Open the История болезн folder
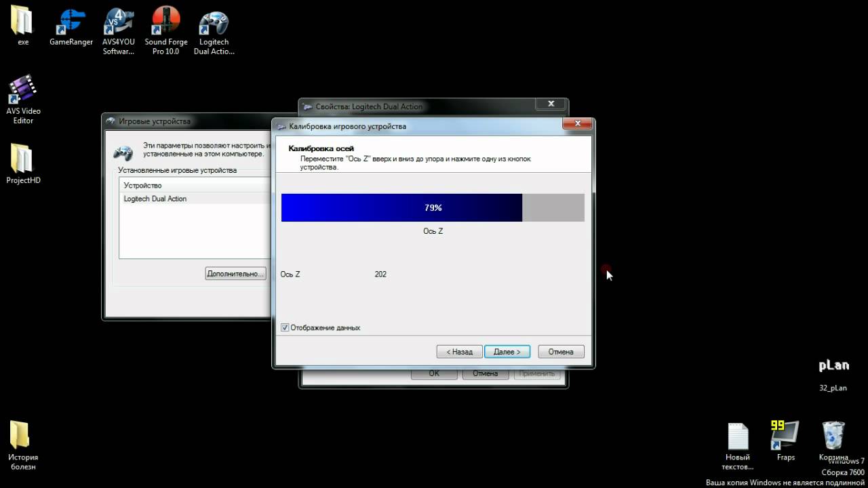Screen dimensions: 868x488 [x=23, y=444]
